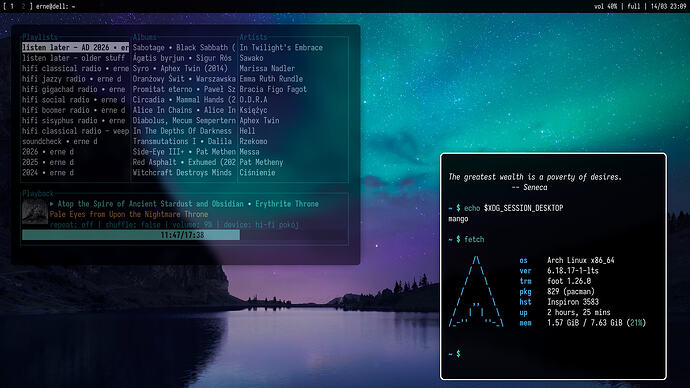This screenshot has height=388, width=690.
Task: Click the now-playing album cover thumbnail
Action: click(35, 212)
